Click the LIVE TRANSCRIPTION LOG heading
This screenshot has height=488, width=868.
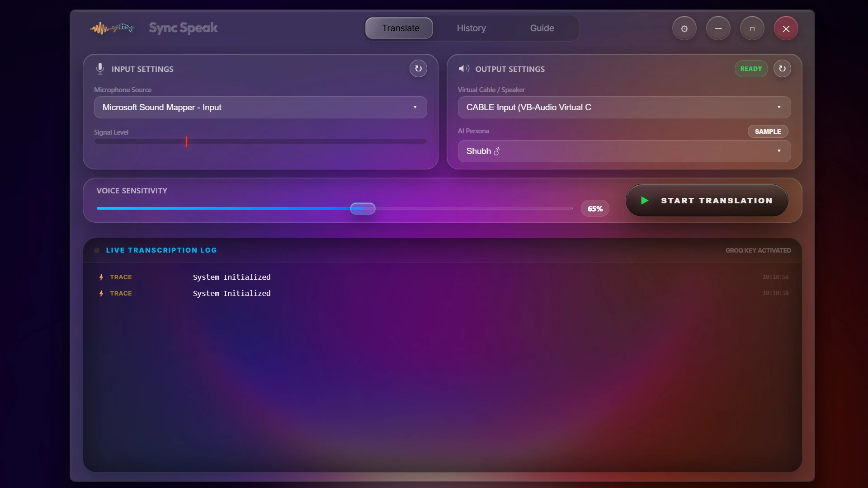[x=161, y=250]
